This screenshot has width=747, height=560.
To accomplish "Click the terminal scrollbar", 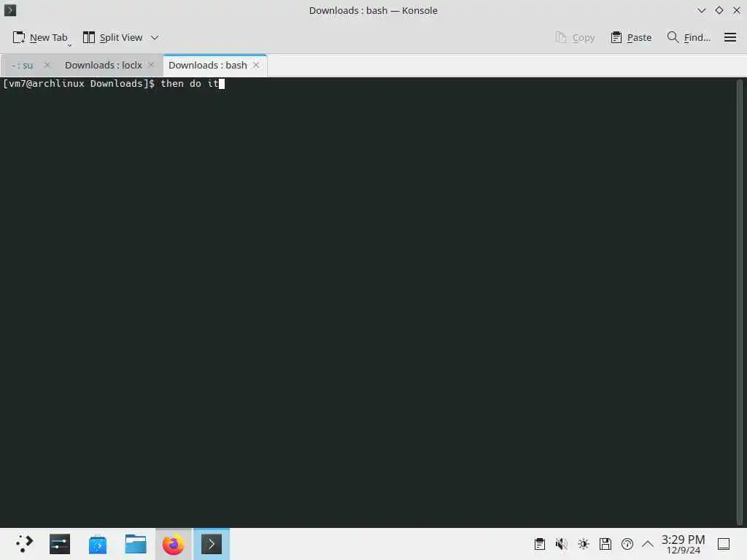I will click(x=740, y=302).
